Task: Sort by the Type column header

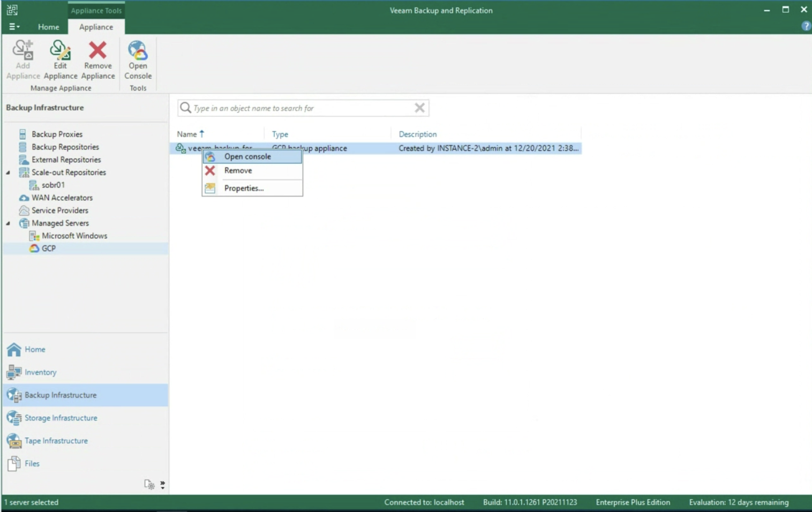Action: pos(280,134)
